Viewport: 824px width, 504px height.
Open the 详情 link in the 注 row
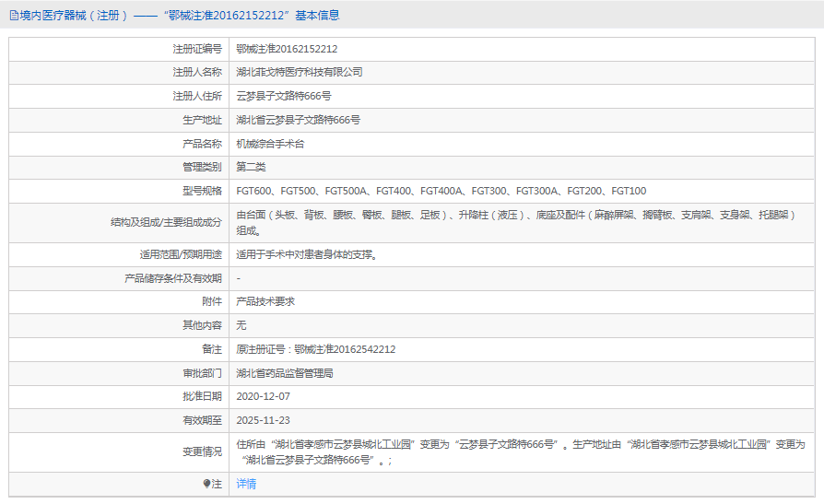point(246,484)
